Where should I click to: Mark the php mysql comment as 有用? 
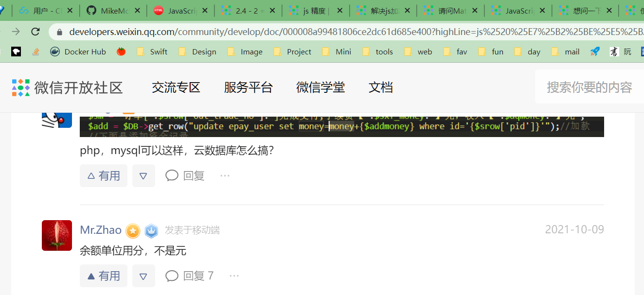104,176
